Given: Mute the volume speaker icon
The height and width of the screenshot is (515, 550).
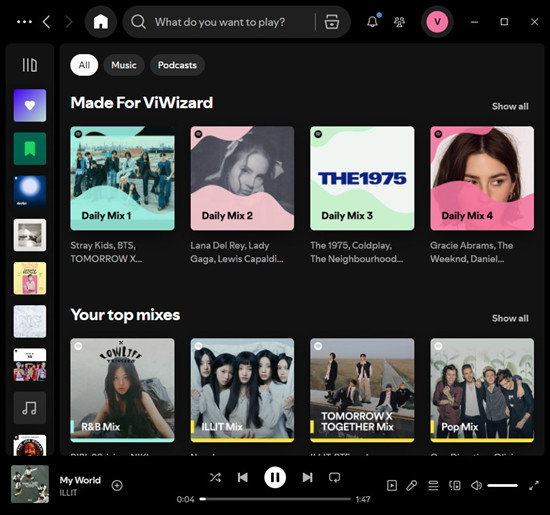Looking at the screenshot, I should pyautogui.click(x=476, y=486).
